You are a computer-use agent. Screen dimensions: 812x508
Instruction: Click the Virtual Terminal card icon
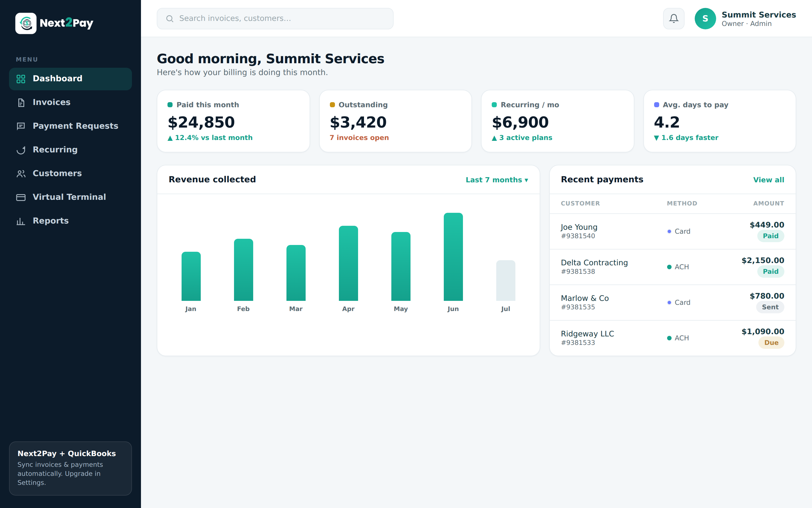21,197
